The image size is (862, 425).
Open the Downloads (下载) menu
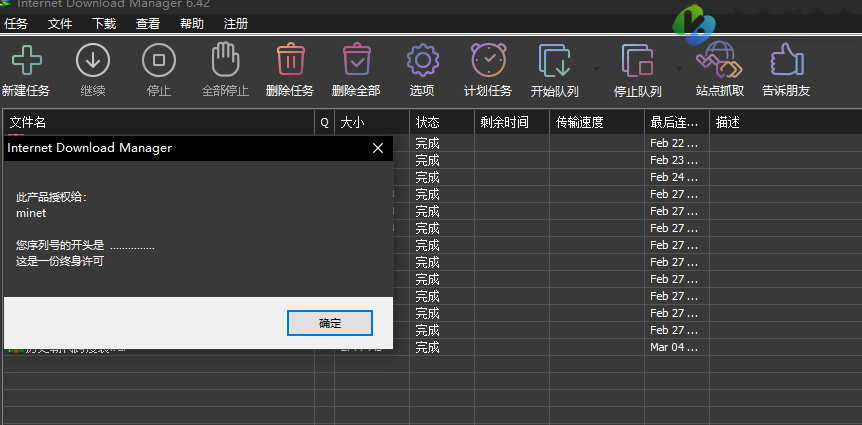pos(103,23)
